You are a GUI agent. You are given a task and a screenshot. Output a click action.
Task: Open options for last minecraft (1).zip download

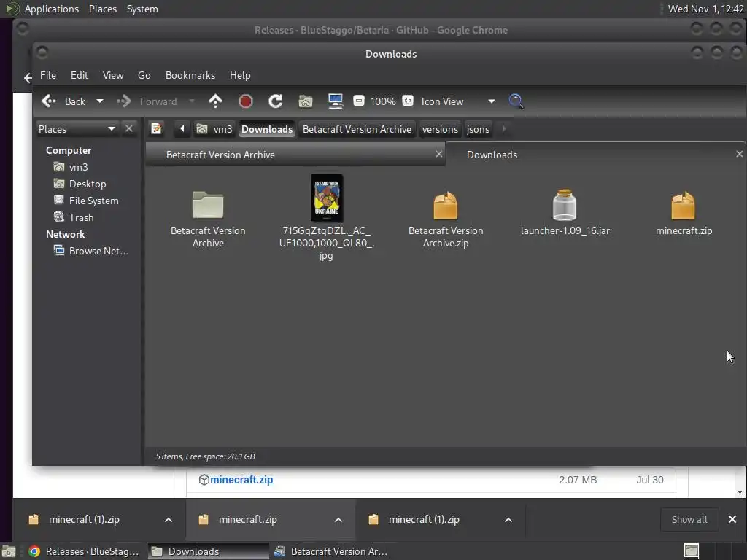[x=508, y=520]
